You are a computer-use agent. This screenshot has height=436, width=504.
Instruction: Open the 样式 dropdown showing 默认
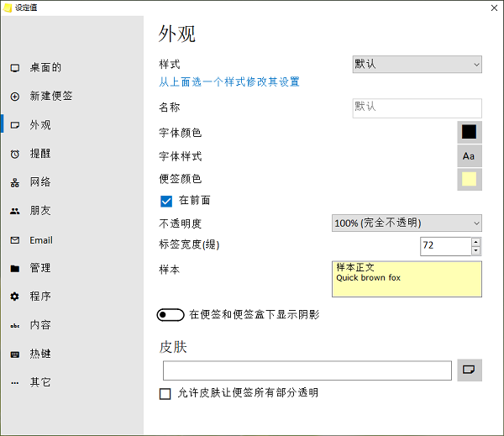(417, 64)
